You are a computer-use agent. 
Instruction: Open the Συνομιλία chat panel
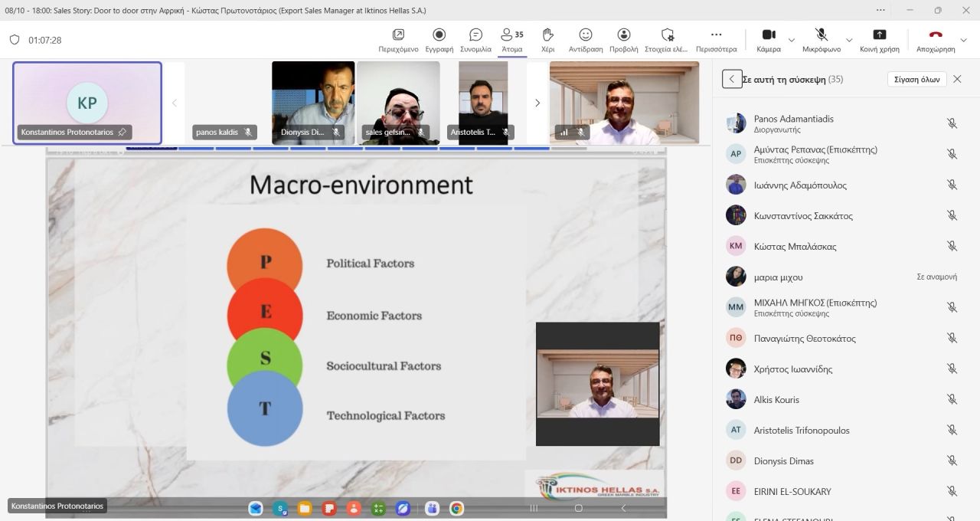[x=475, y=40]
